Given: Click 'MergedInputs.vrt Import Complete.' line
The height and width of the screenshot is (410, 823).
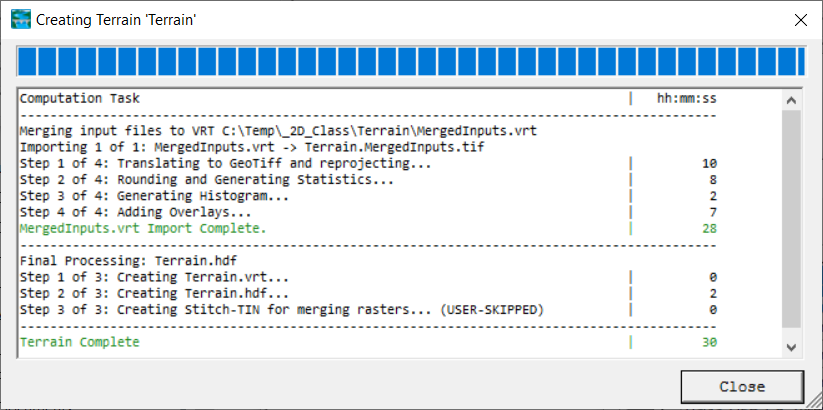Looking at the screenshot, I should click(143, 228).
